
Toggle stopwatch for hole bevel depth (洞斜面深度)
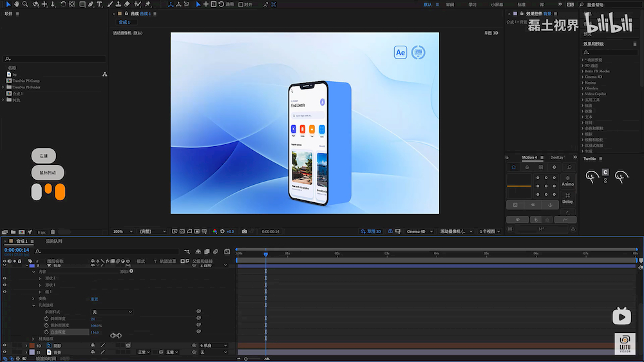[x=46, y=325]
